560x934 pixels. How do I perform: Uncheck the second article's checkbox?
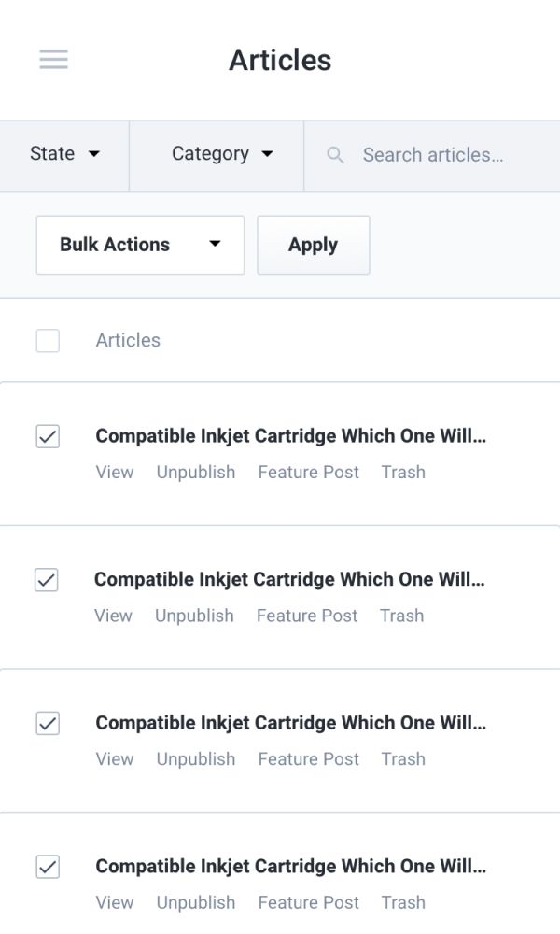(47, 580)
